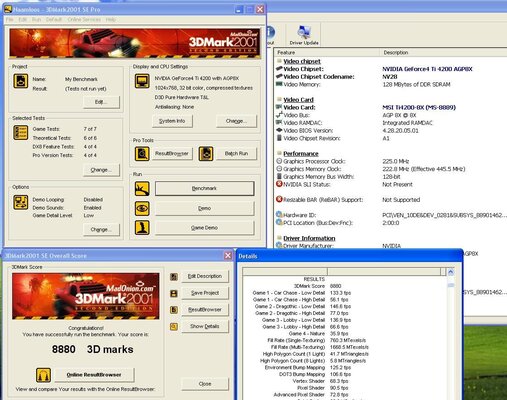Click the 3DMark2001 banner in Overall Score window
Viewport: 507px width, 400px height.
coord(86,296)
